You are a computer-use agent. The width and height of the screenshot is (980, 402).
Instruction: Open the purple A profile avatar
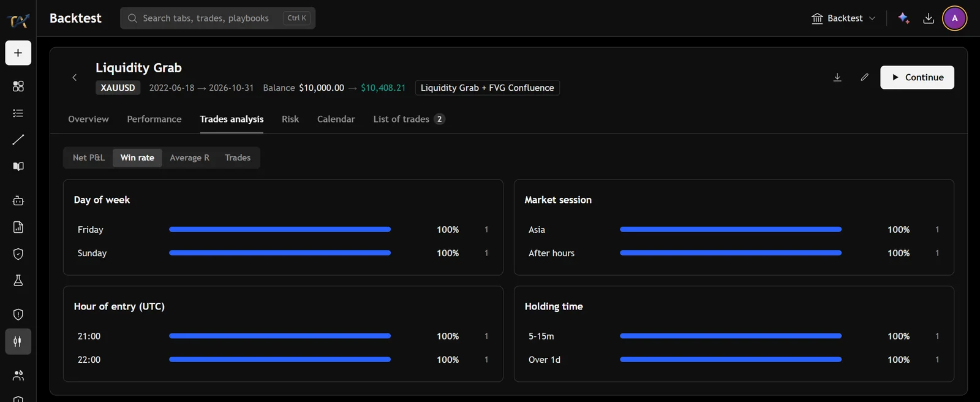point(955,18)
